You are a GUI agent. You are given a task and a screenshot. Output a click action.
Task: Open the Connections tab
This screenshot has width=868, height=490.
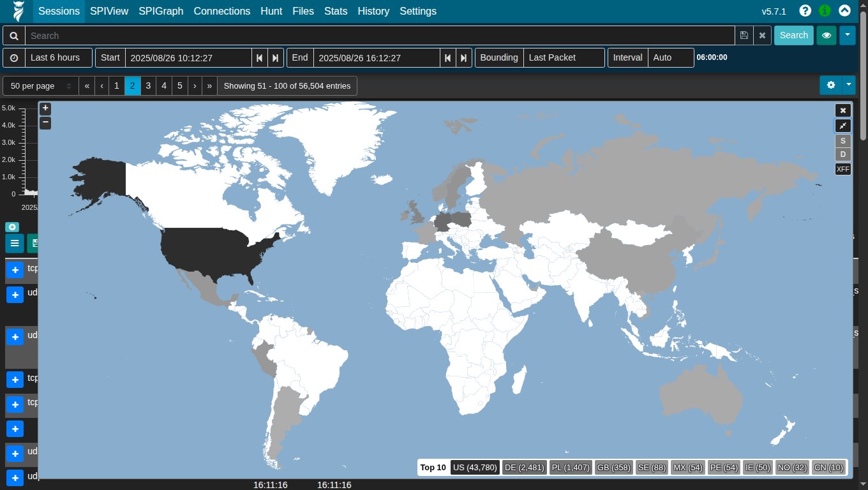tap(221, 11)
